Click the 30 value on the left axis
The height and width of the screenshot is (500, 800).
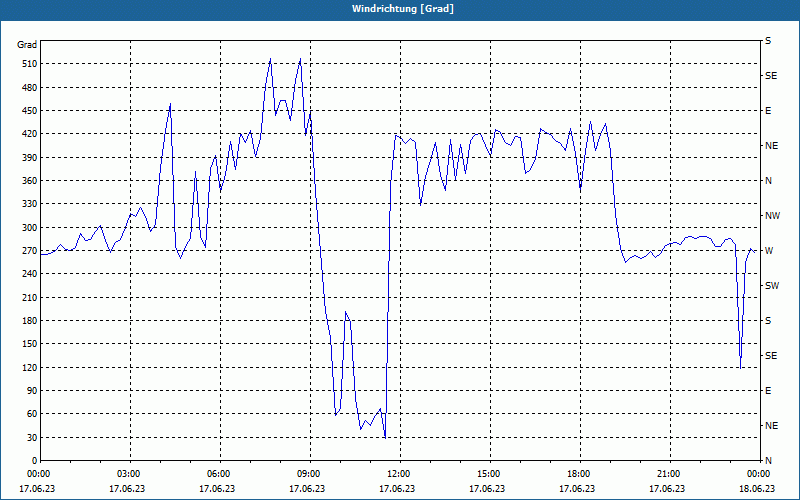click(32, 438)
